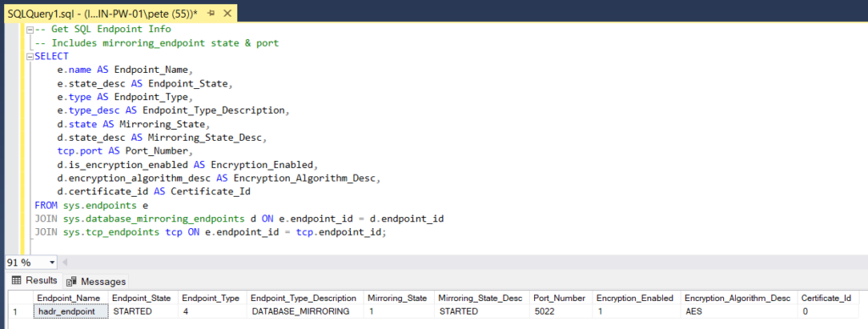Click the STARTED cell under Endpoint_State
Viewport: 868px width, 329px height.
pos(143,311)
